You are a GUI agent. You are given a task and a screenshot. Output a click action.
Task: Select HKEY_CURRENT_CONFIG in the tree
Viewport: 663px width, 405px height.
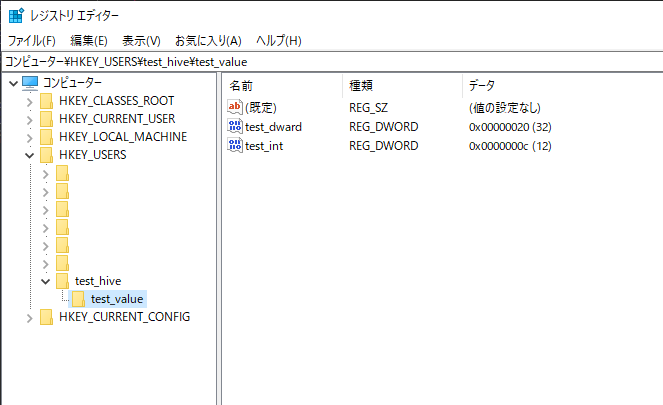pyautogui.click(x=125, y=317)
